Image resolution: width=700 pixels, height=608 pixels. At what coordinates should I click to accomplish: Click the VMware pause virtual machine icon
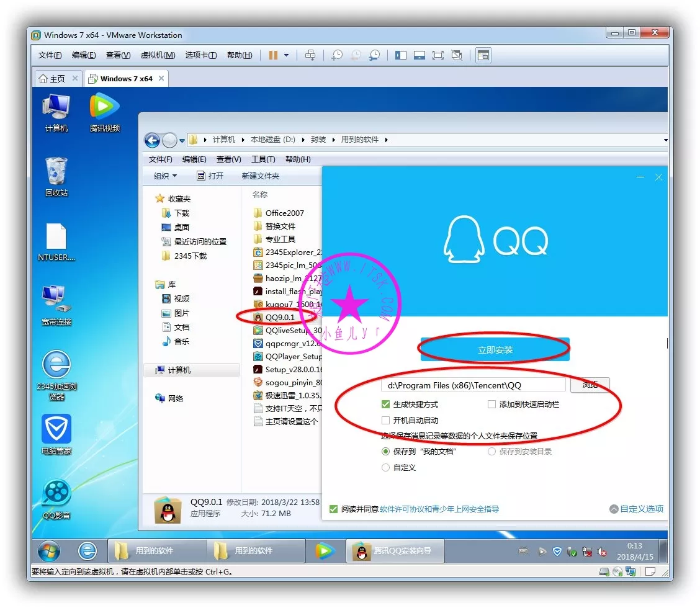(x=273, y=55)
